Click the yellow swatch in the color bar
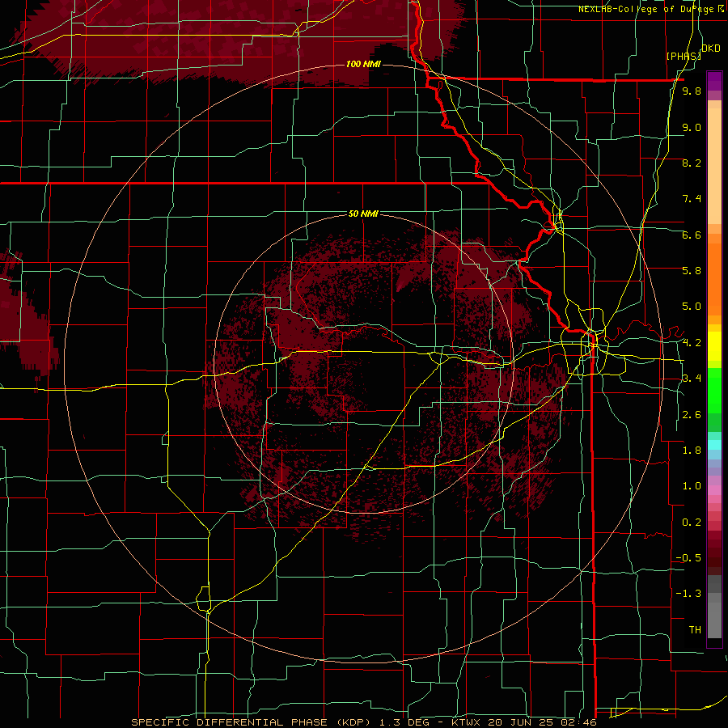The height and width of the screenshot is (728, 728). click(x=714, y=346)
